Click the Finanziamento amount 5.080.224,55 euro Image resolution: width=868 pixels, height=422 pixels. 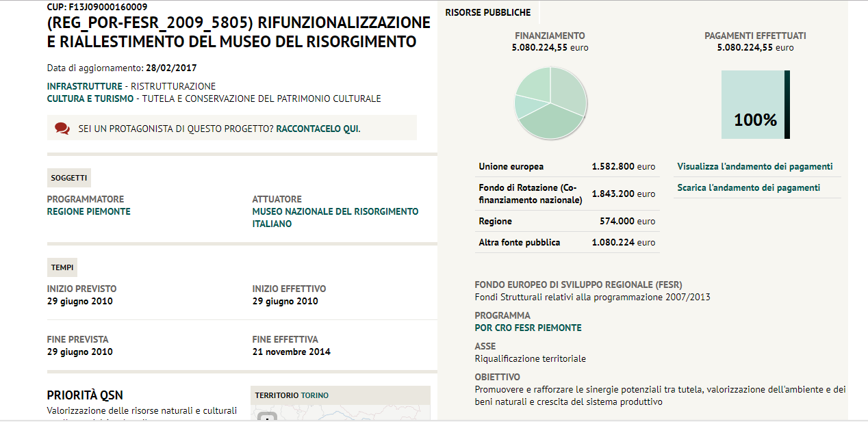coord(550,48)
